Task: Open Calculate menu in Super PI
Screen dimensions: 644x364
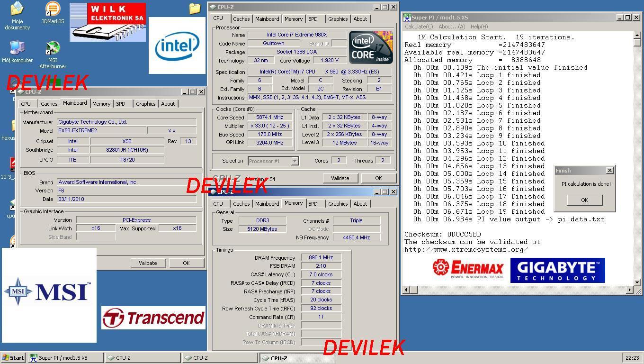Action: [419, 27]
